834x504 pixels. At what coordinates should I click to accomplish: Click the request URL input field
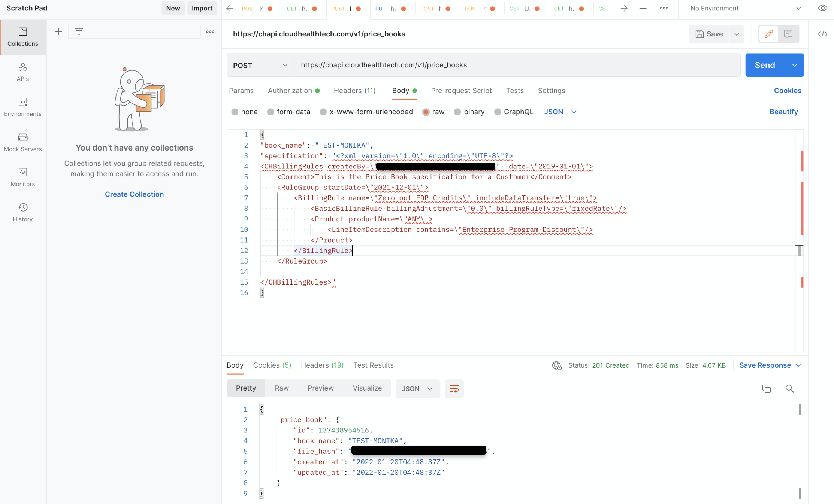coord(517,65)
